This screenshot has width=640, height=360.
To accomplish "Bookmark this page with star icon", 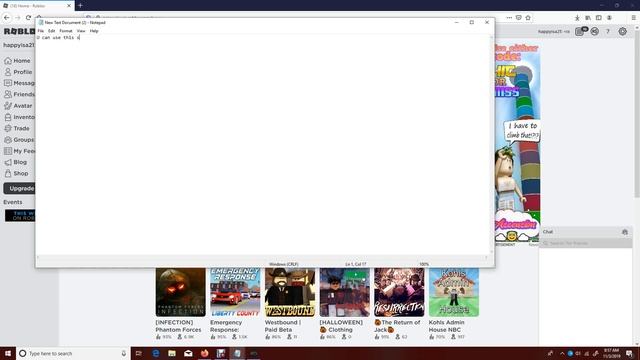I will coord(528,18).
